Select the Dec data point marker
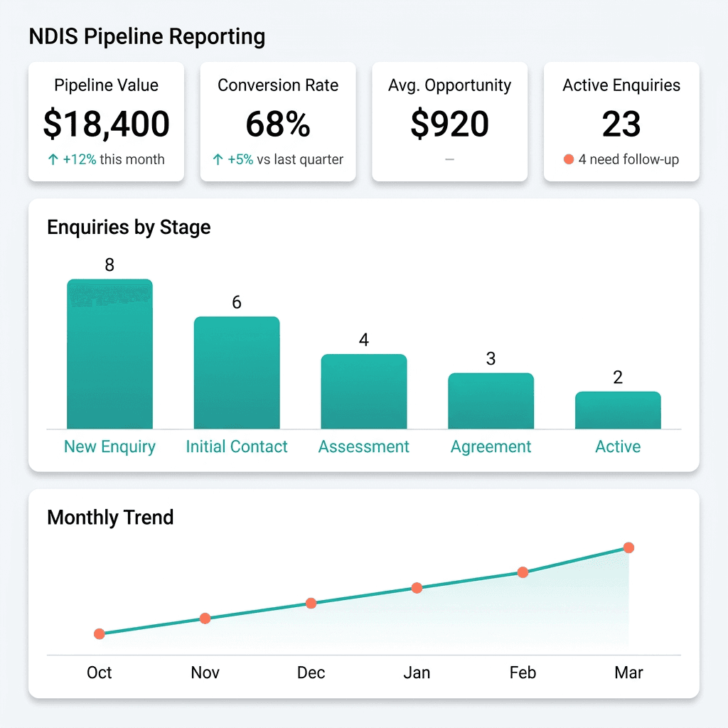Screen dimensions: 728x728 click(311, 603)
